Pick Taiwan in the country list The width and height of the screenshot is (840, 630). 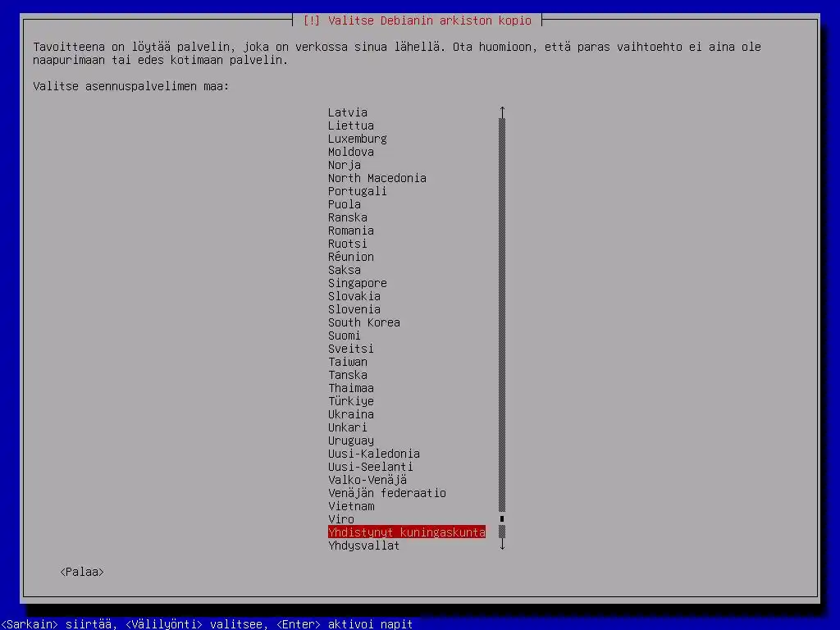[348, 362]
